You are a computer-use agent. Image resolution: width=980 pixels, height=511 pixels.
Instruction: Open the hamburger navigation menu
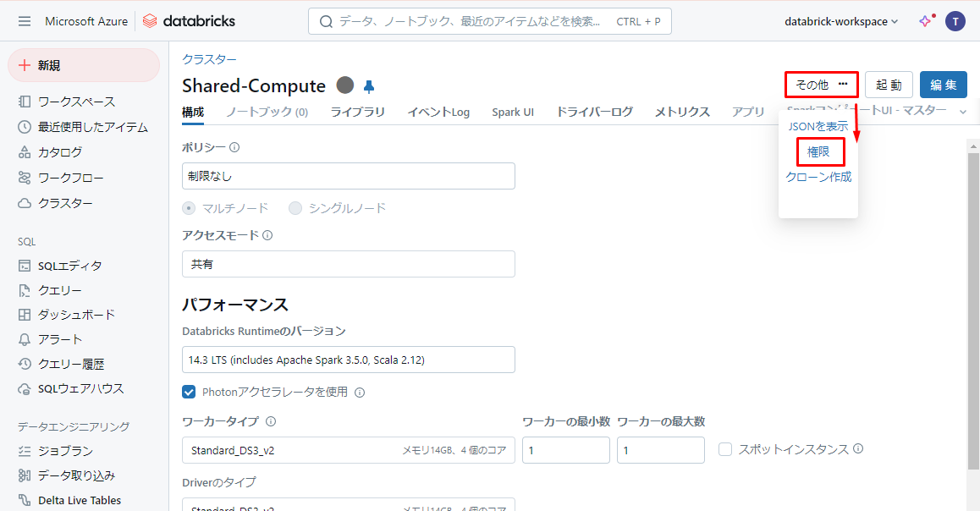pos(24,21)
